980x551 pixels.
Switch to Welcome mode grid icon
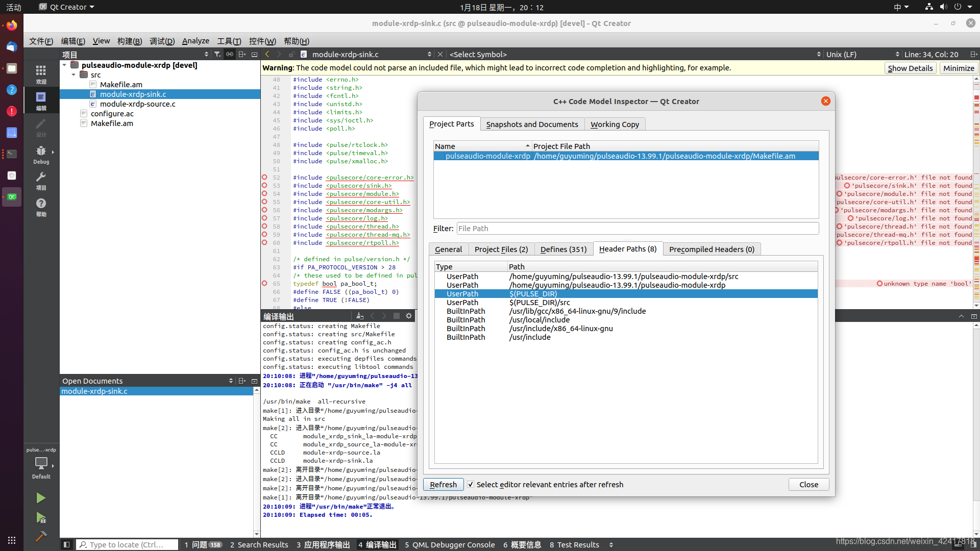41,73
